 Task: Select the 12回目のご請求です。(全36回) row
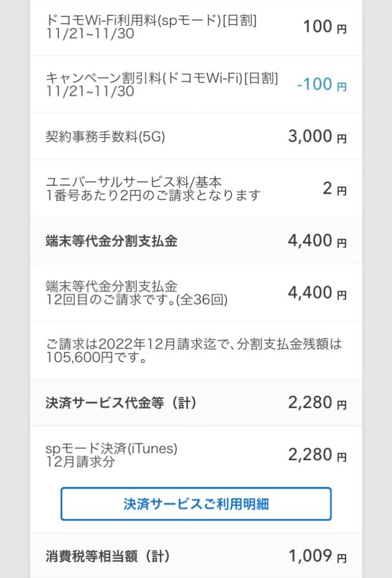tap(196, 293)
